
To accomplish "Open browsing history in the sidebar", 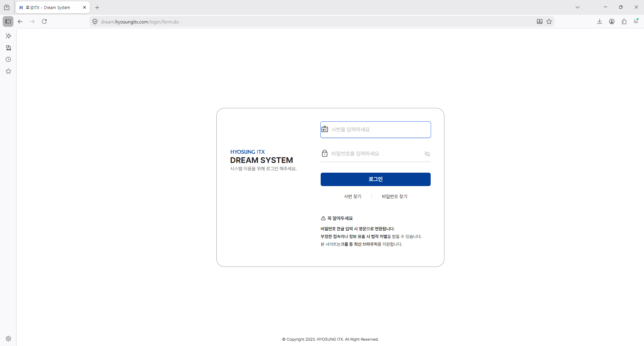I will point(8,59).
